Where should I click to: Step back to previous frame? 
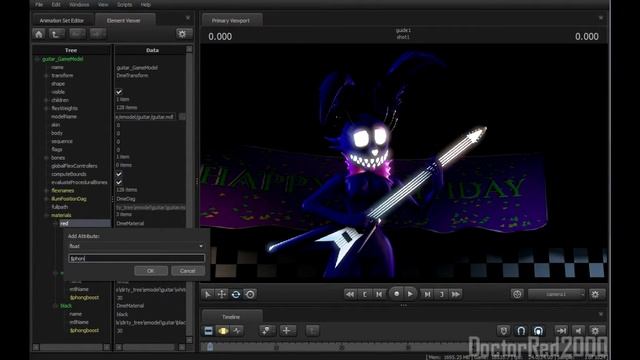pos(379,294)
